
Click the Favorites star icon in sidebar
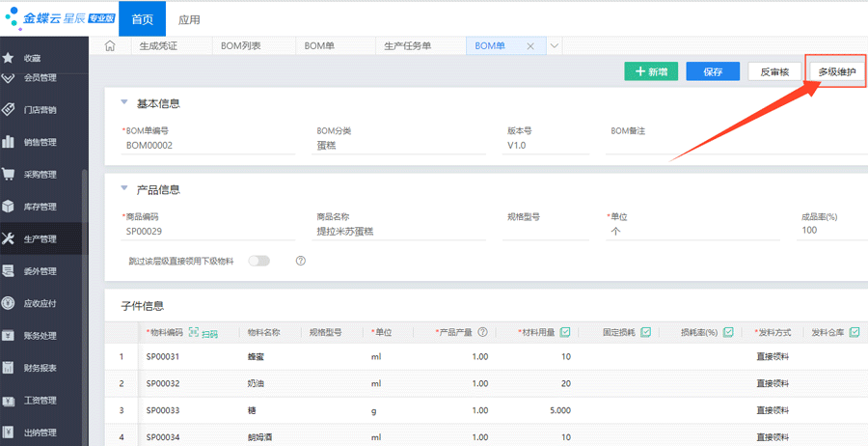click(x=8, y=58)
